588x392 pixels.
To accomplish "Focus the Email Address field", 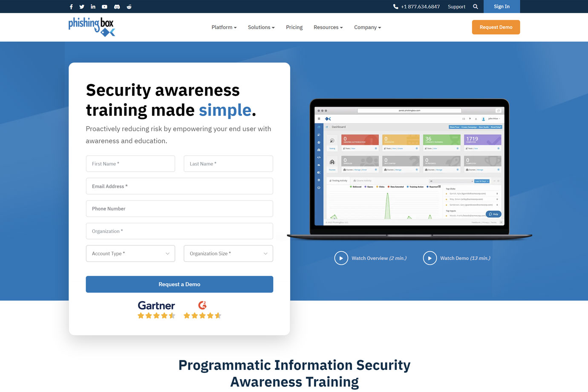I will (x=179, y=186).
